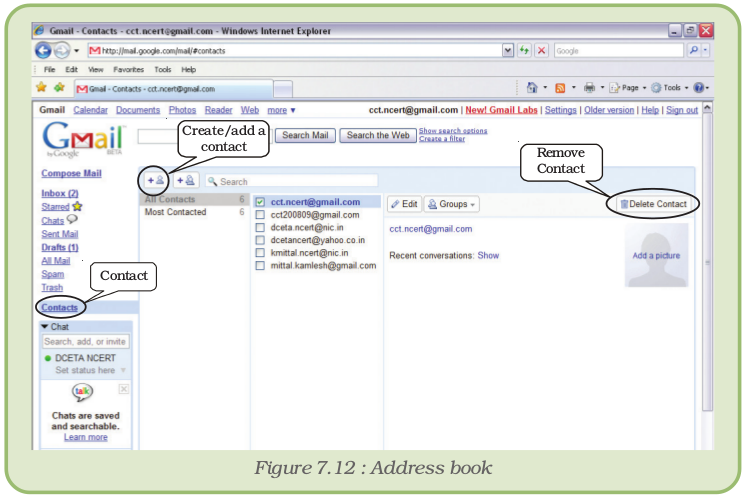Click the chat 'Search, add, or invite' field
The width and height of the screenshot is (745, 497).
coord(86,342)
